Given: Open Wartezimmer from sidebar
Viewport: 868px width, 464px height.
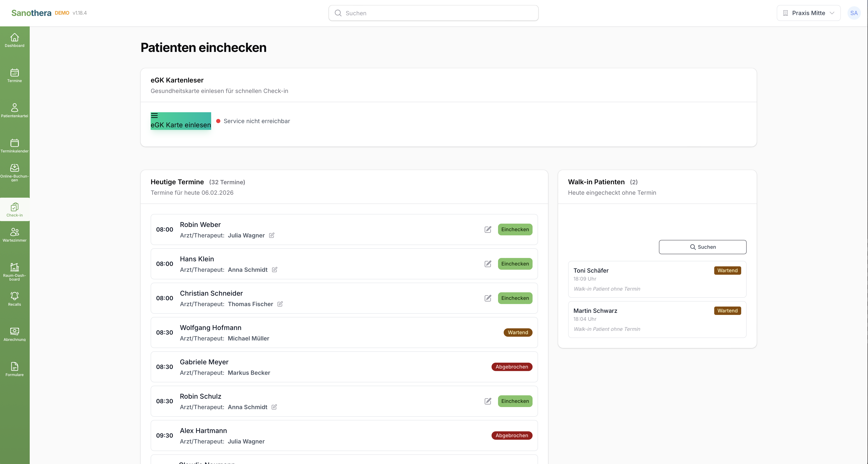Looking at the screenshot, I should point(14,235).
